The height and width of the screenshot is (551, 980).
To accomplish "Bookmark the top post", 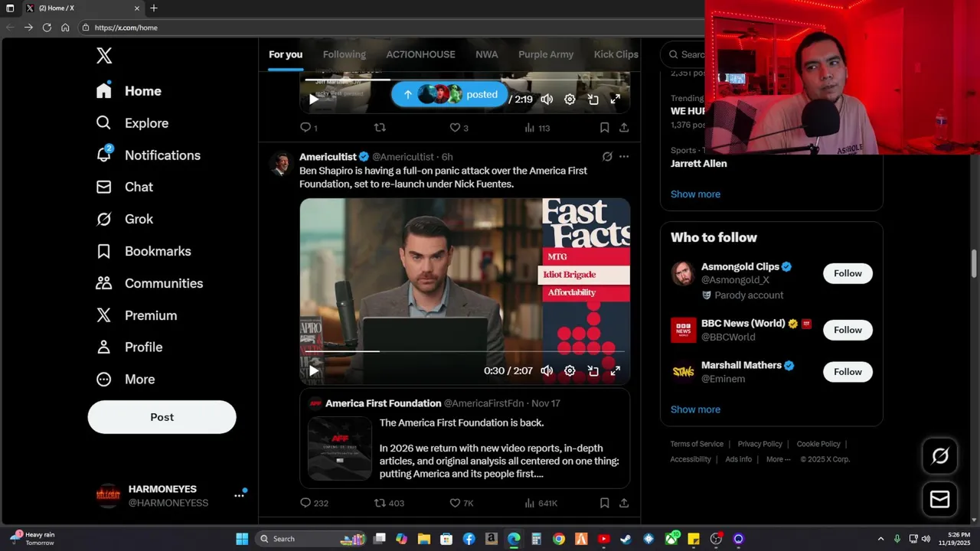I will pyautogui.click(x=604, y=128).
